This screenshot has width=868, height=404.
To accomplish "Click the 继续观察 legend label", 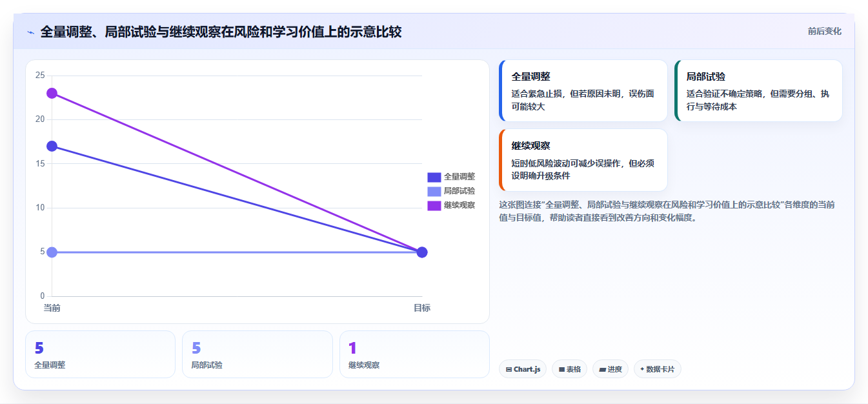I will pos(459,205).
